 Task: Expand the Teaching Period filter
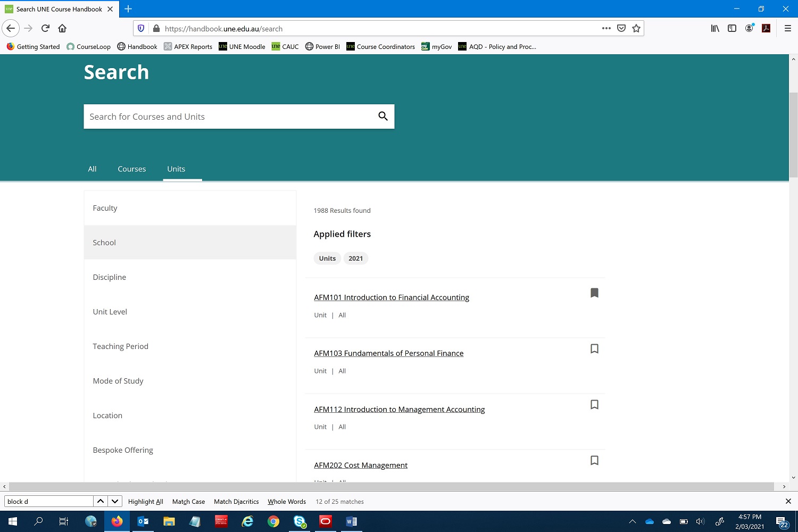[x=190, y=346]
